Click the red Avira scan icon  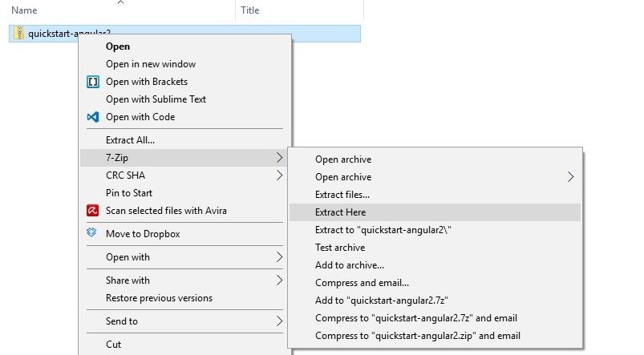[92, 211]
